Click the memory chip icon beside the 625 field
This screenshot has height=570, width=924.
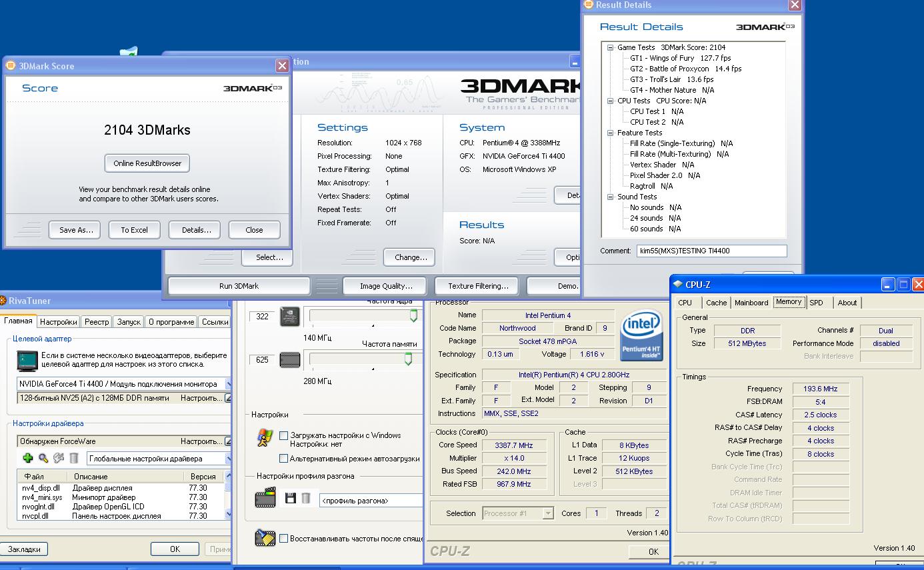point(289,360)
